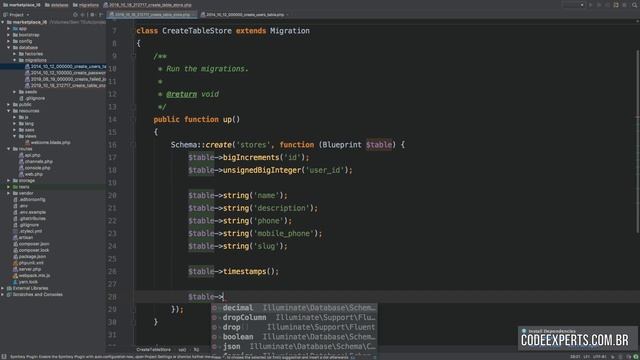Image resolution: width=640 pixels, height=360 pixels.
Task: Select the storage folder
Action: point(24,180)
